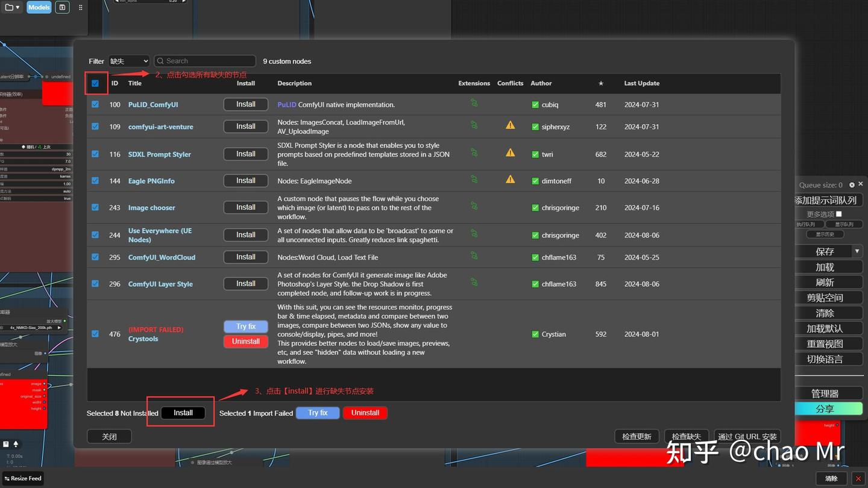Image resolution: width=868 pixels, height=488 pixels.
Task: Click the extensions icon in the comfyui-art-venture row
Action: [x=474, y=125]
